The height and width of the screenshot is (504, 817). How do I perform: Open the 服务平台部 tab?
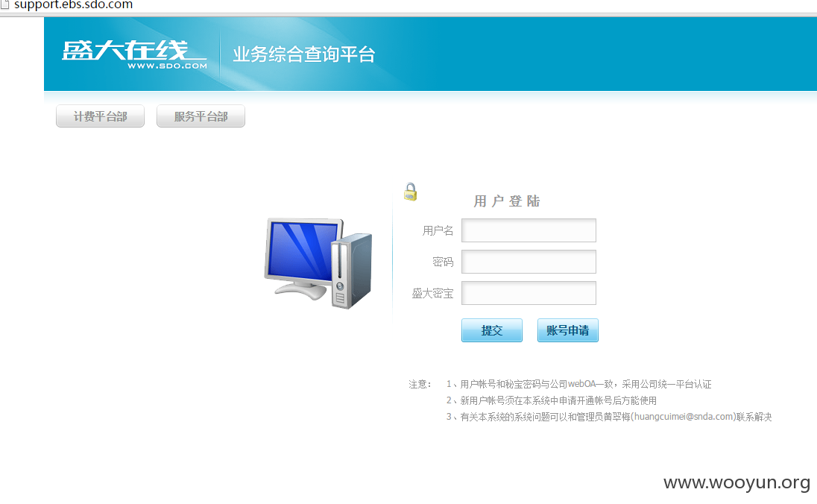point(201,116)
